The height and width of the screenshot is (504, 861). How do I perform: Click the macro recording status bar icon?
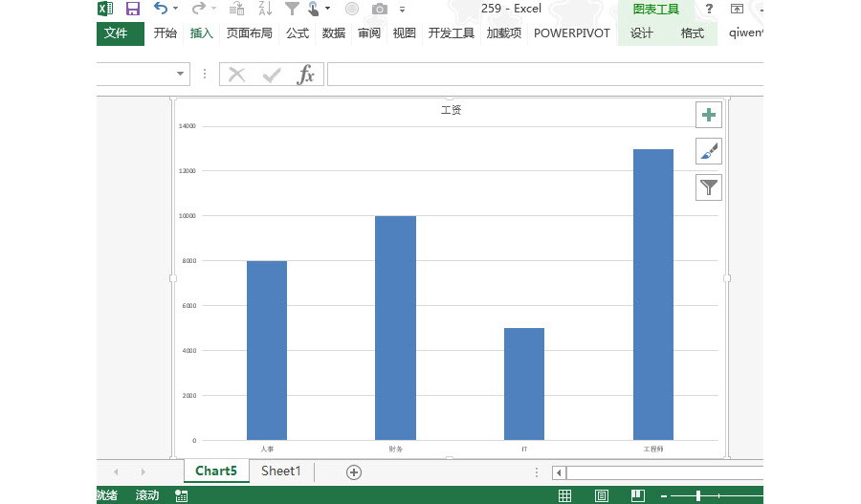pos(181,495)
